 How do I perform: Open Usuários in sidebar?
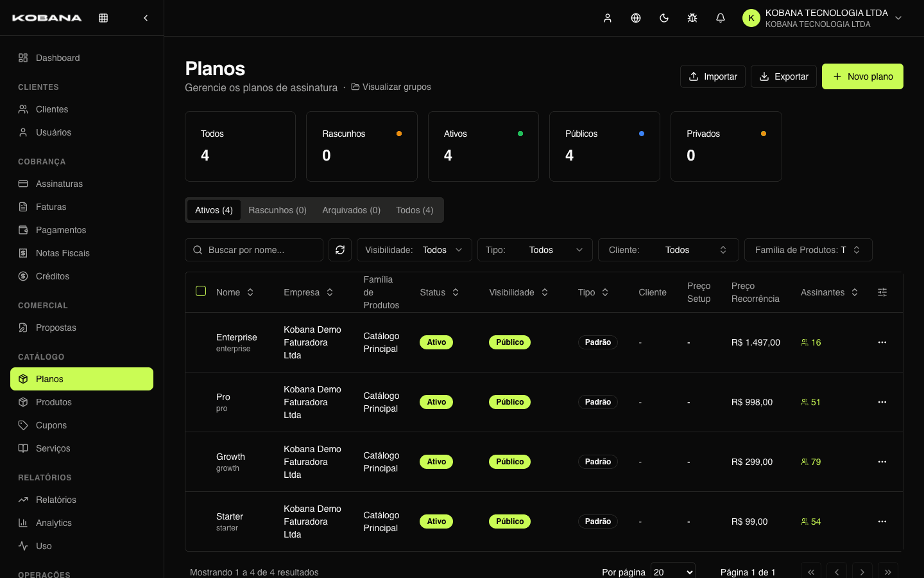(81, 132)
